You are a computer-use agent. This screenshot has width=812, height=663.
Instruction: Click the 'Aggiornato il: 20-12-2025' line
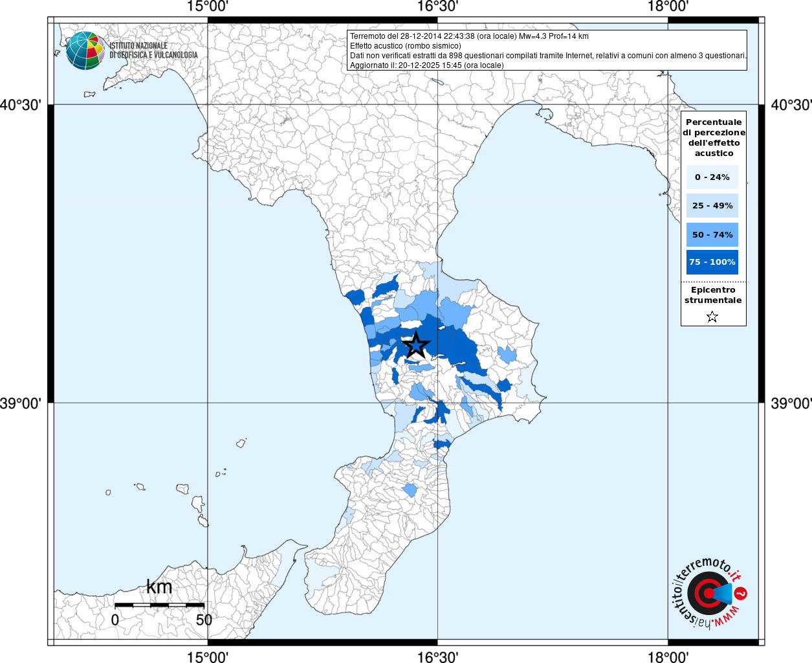[x=426, y=65]
